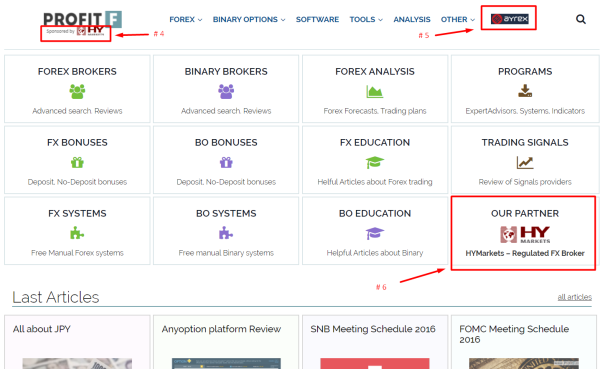
Task: Click the FX Education graduation cap icon
Action: click(x=375, y=162)
